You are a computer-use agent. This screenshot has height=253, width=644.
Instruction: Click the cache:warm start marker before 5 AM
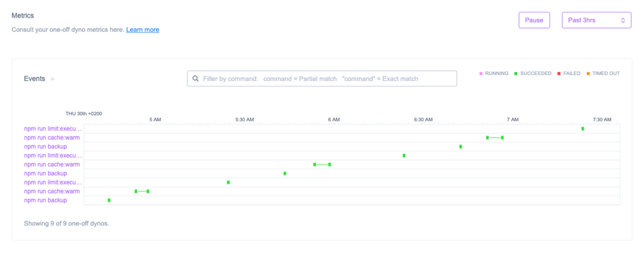pyautogui.click(x=136, y=191)
